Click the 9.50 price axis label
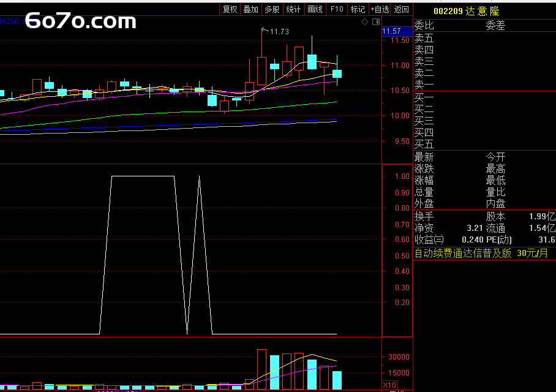The image size is (556, 392). coord(402,141)
